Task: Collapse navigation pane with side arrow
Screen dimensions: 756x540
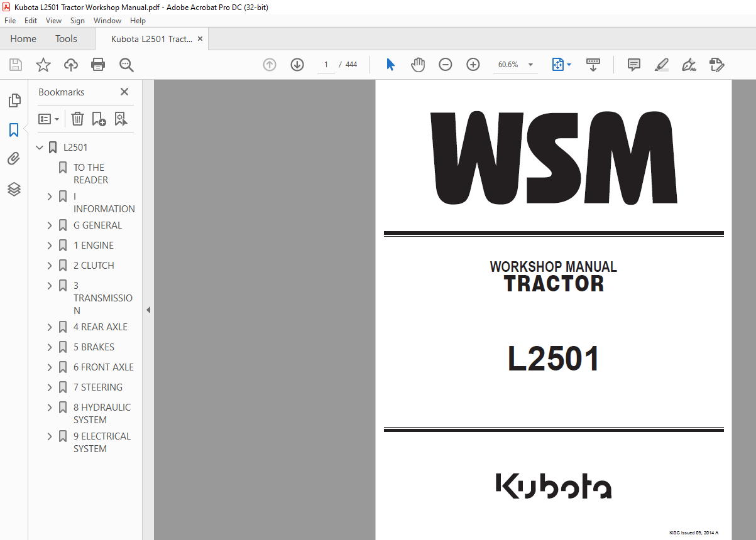Action: coord(148,310)
